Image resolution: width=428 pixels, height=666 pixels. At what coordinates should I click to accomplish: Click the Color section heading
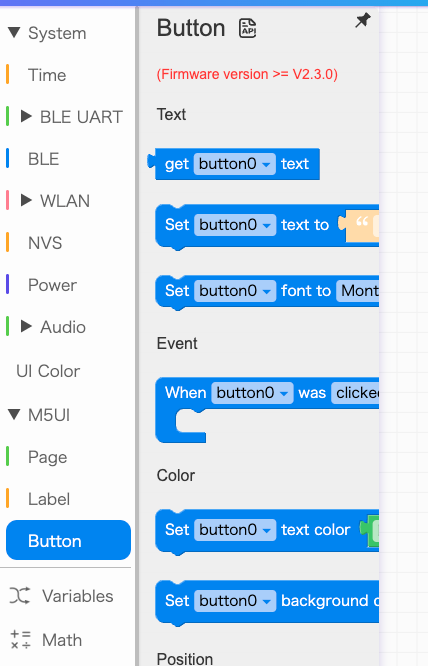[x=176, y=475]
